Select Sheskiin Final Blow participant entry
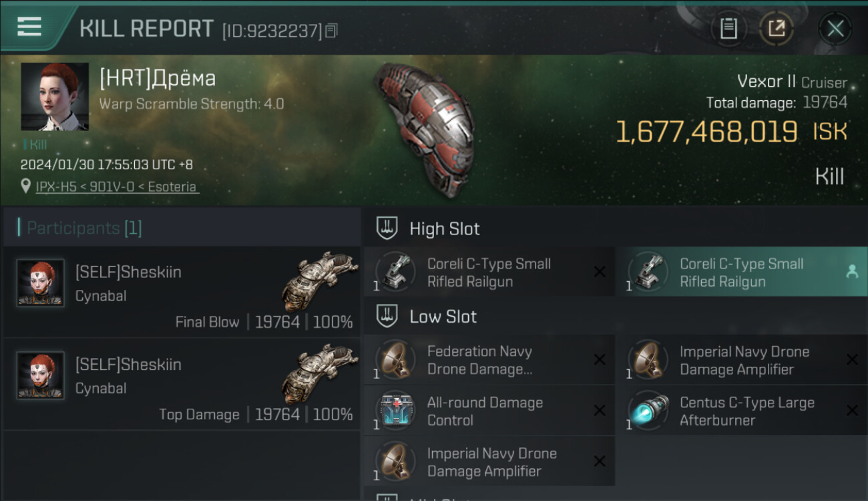 click(x=180, y=292)
